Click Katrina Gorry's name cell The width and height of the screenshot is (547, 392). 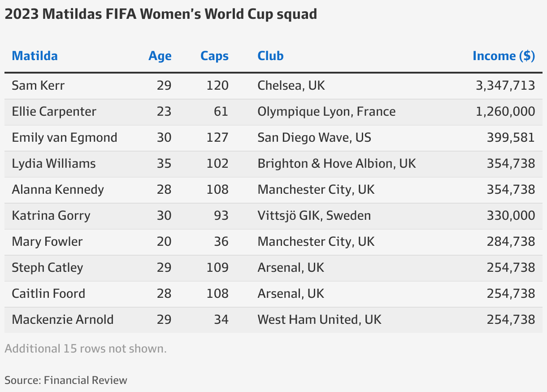point(51,215)
